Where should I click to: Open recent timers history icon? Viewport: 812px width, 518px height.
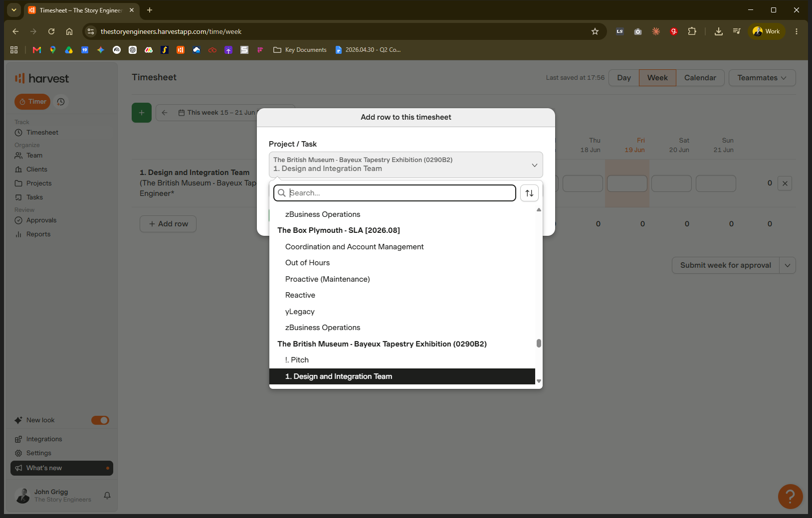(x=61, y=102)
